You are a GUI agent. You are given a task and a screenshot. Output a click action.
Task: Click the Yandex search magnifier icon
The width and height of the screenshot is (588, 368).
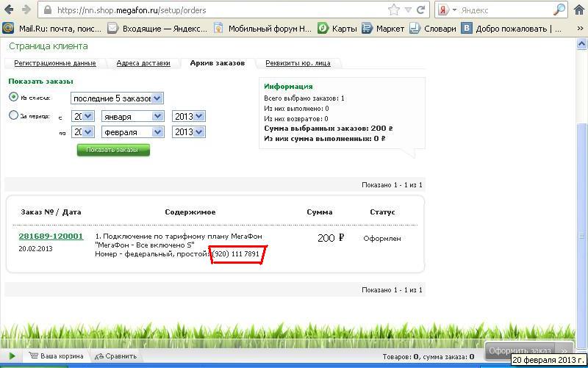click(559, 10)
